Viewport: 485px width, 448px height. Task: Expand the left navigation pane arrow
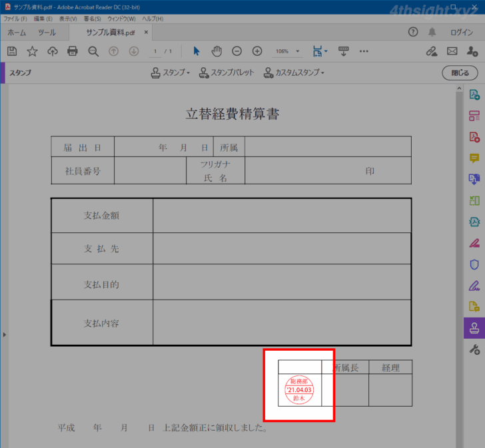coord(4,335)
